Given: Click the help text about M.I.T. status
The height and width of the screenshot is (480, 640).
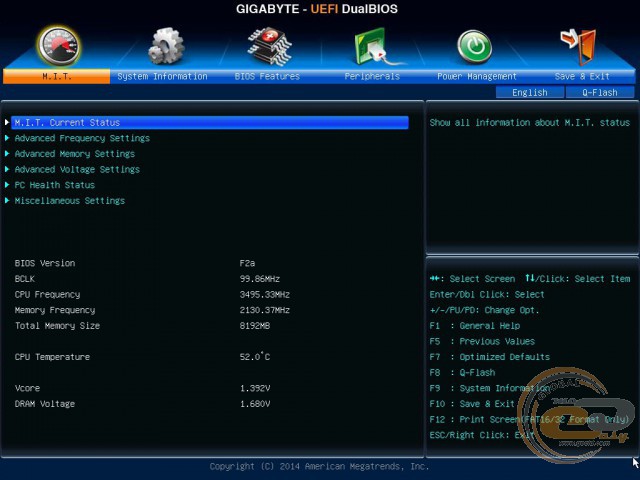Looking at the screenshot, I should (x=529, y=122).
